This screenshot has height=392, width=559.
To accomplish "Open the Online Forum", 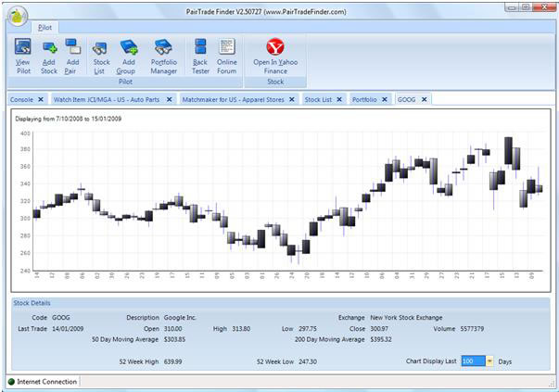I will (x=227, y=57).
